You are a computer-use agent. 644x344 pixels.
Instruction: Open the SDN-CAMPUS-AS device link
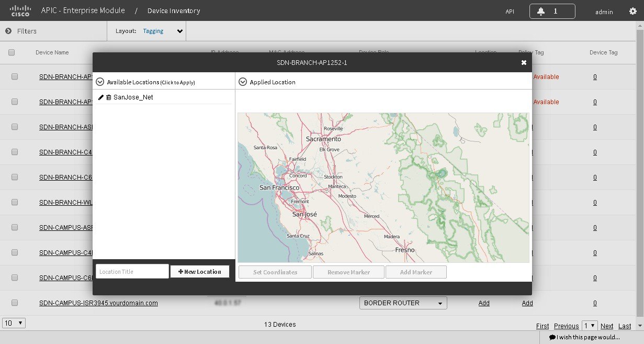point(66,227)
